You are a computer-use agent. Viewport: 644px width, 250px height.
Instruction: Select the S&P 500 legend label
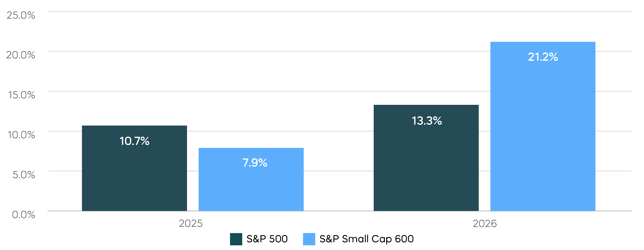267,239
